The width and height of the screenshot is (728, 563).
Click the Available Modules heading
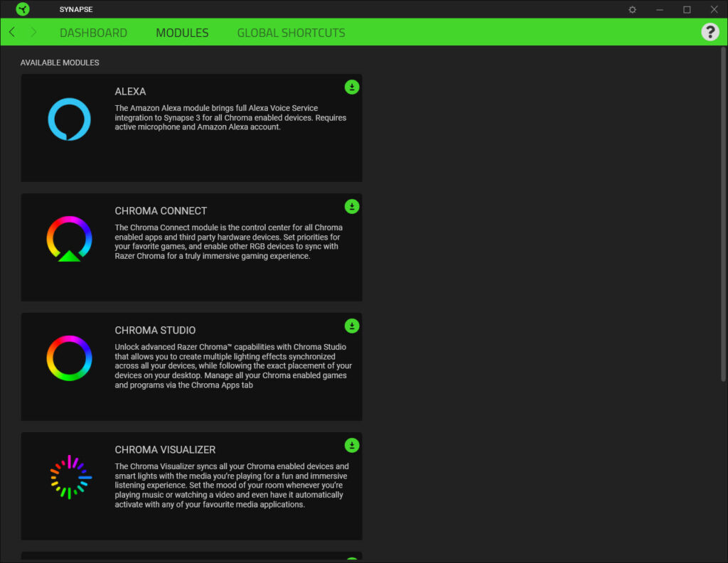pyautogui.click(x=60, y=63)
